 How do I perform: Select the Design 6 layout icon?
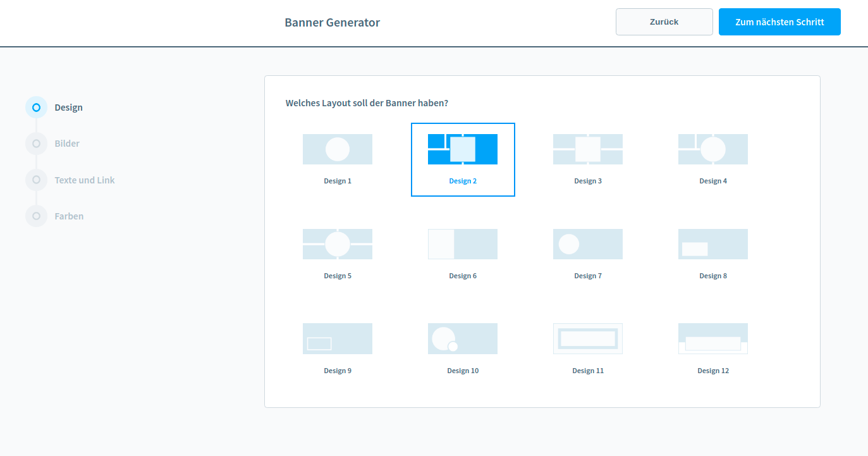(463, 244)
